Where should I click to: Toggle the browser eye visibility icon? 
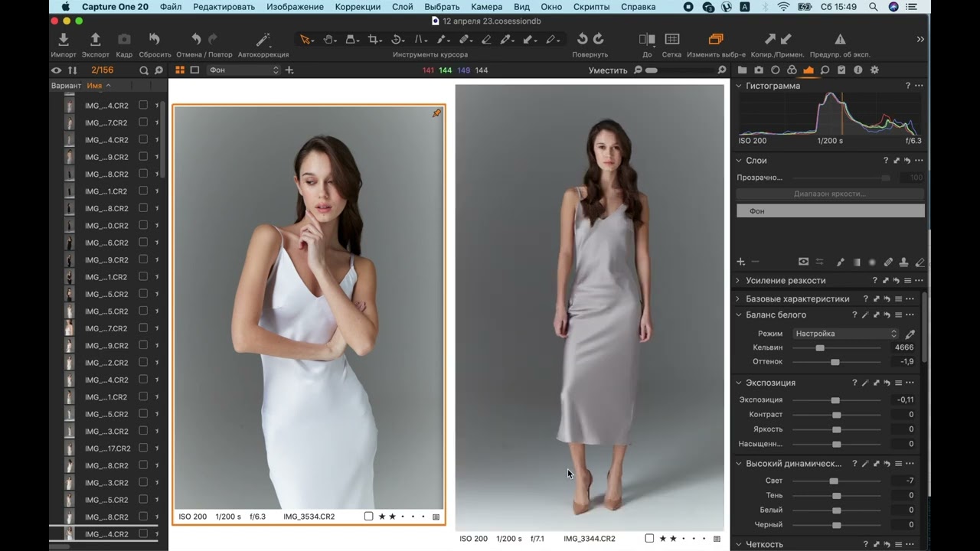(56, 70)
